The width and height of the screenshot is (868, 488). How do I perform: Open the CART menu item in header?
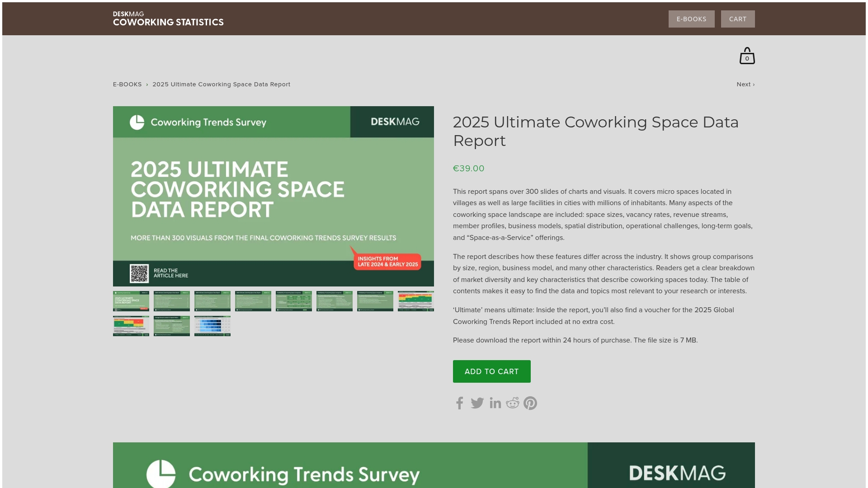click(737, 19)
